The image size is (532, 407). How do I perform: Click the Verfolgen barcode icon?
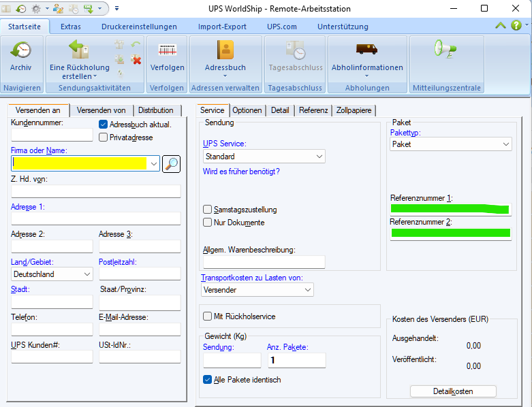pos(168,50)
